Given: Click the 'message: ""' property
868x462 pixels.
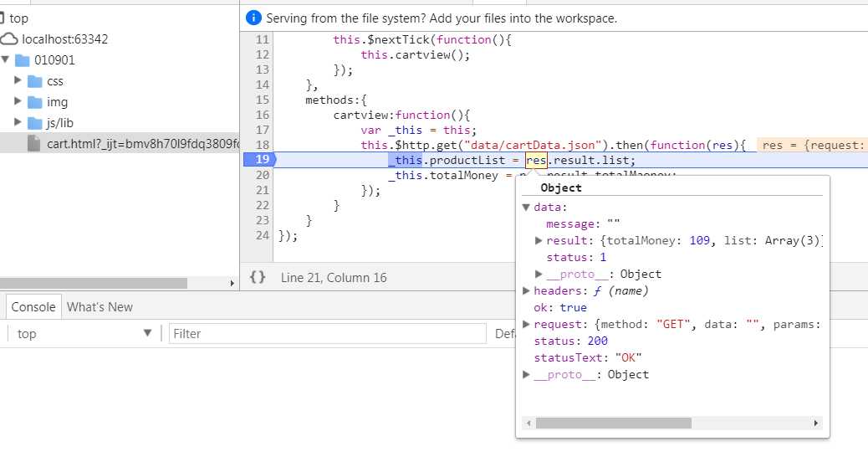Looking at the screenshot, I should coord(583,223).
